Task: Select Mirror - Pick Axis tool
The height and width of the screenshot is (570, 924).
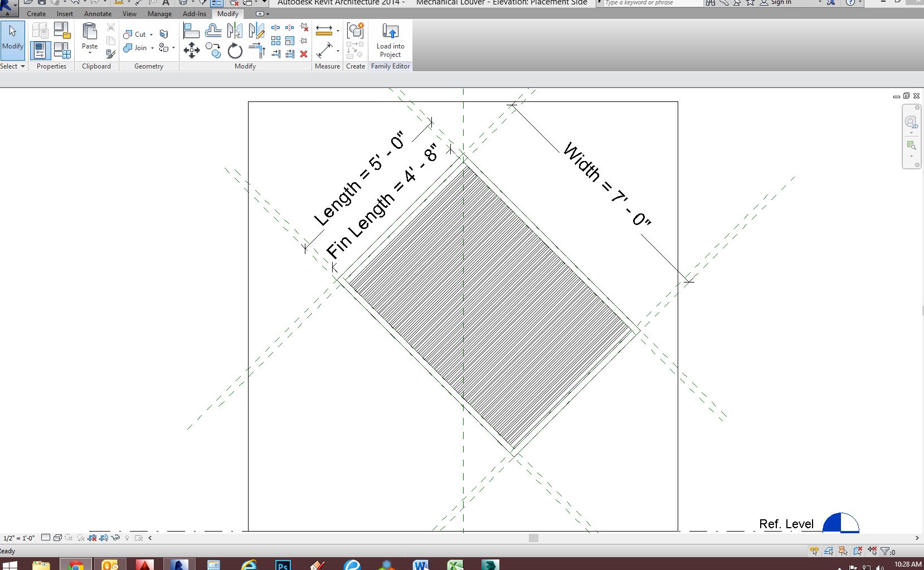Action: coord(235,31)
